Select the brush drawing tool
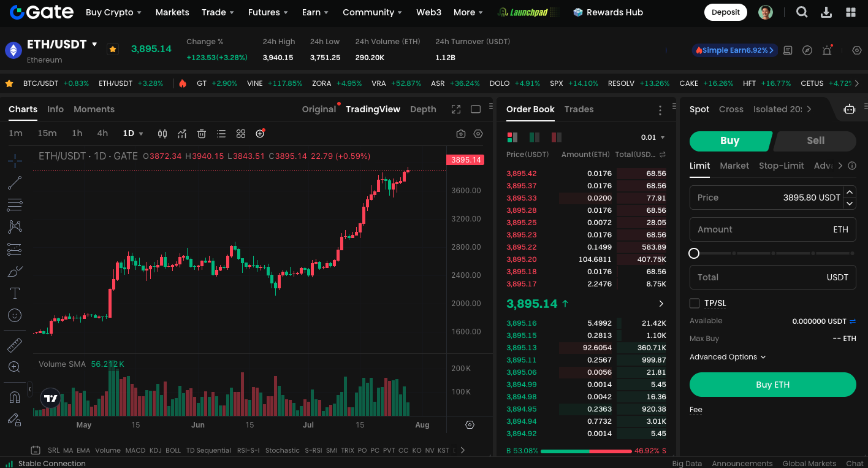This screenshot has width=868, height=468. (x=15, y=271)
